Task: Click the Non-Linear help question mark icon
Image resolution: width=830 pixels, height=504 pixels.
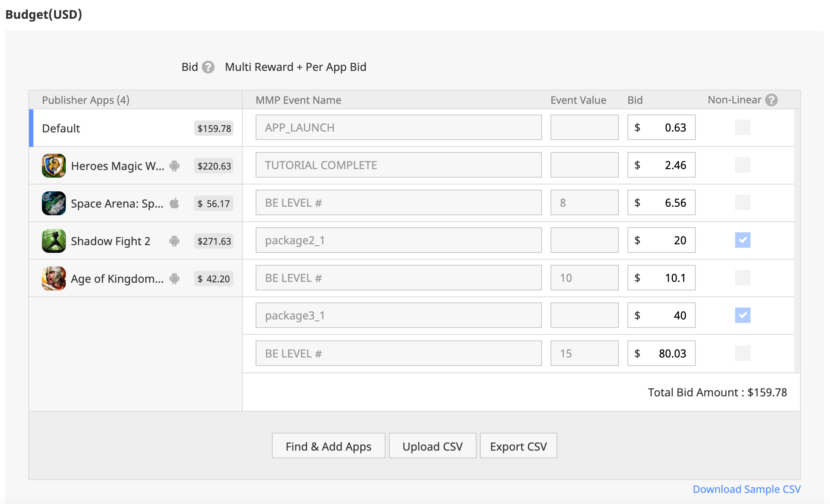Action: pos(771,100)
